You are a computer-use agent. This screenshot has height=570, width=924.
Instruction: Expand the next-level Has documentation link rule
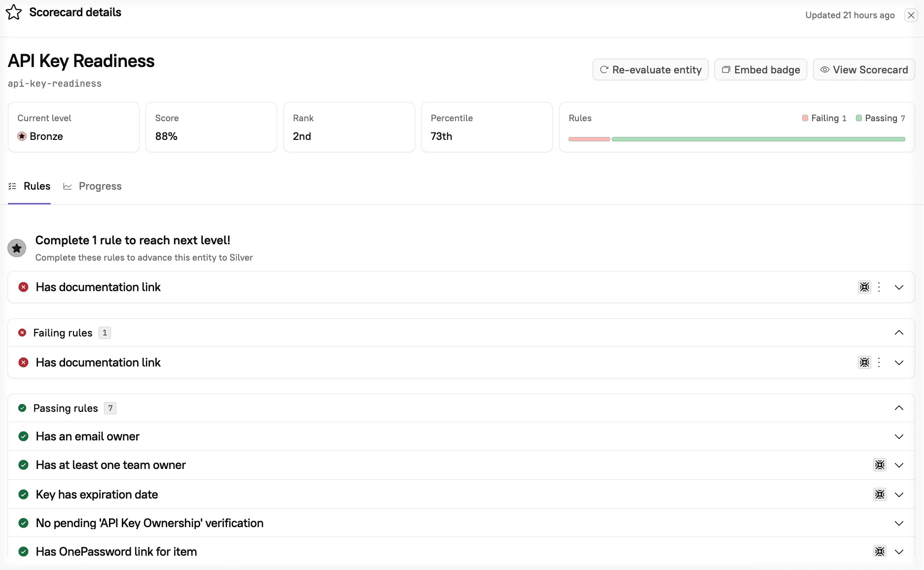click(x=899, y=287)
